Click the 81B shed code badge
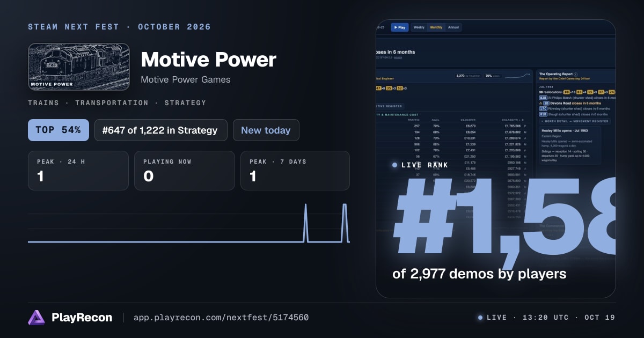The width and height of the screenshot is (644, 338). pyautogui.click(x=542, y=114)
